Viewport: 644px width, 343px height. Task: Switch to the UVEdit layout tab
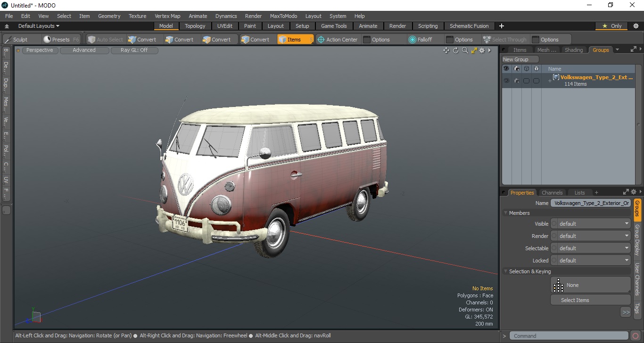point(224,26)
